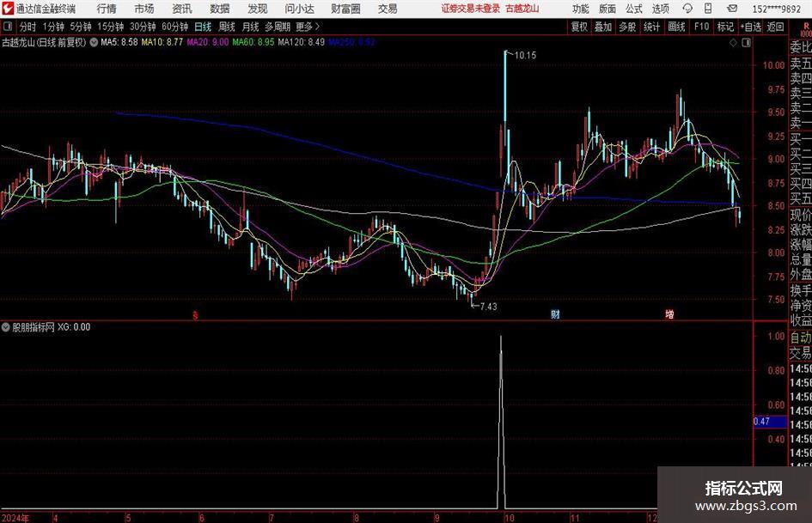Switch to the 60分钟 period tab
Image resolution: width=812 pixels, height=523 pixels.
[x=174, y=27]
